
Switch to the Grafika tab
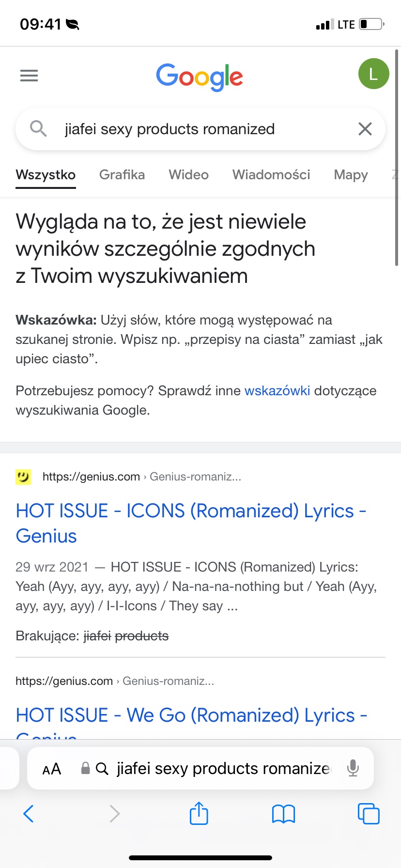(122, 174)
